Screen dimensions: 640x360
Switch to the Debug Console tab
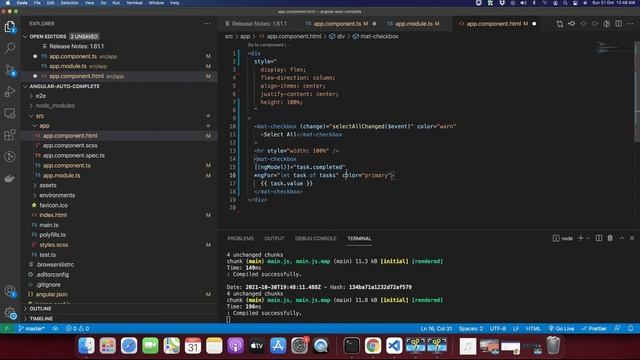pyautogui.click(x=316, y=238)
